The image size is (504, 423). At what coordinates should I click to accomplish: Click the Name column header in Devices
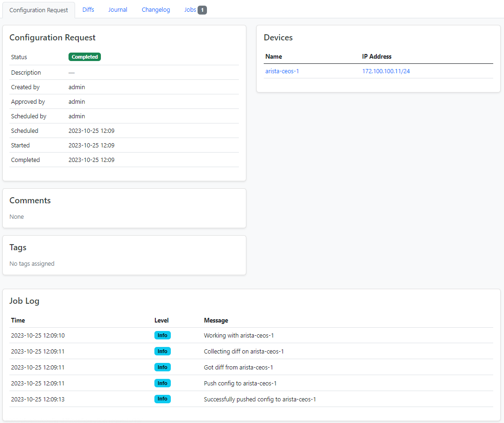274,56
